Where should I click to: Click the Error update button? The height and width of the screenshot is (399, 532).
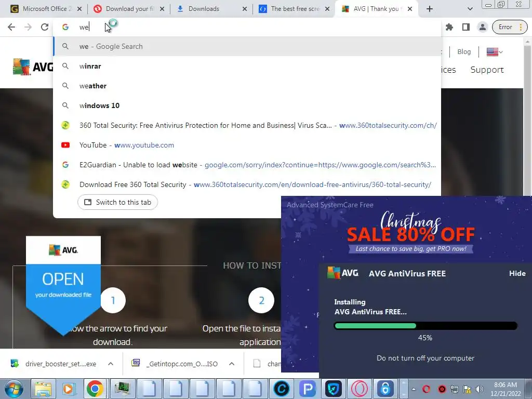click(x=509, y=27)
